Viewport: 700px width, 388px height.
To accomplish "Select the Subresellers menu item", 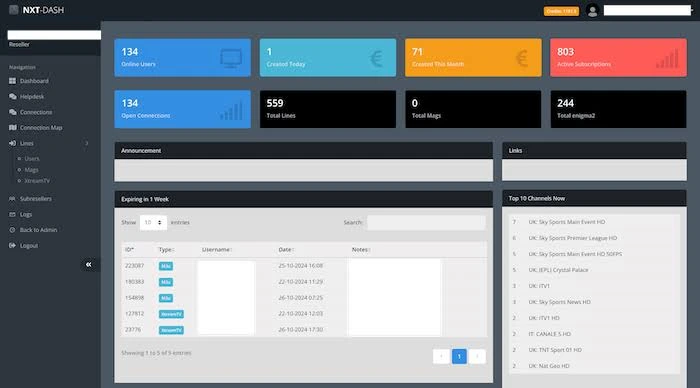I will (36, 199).
